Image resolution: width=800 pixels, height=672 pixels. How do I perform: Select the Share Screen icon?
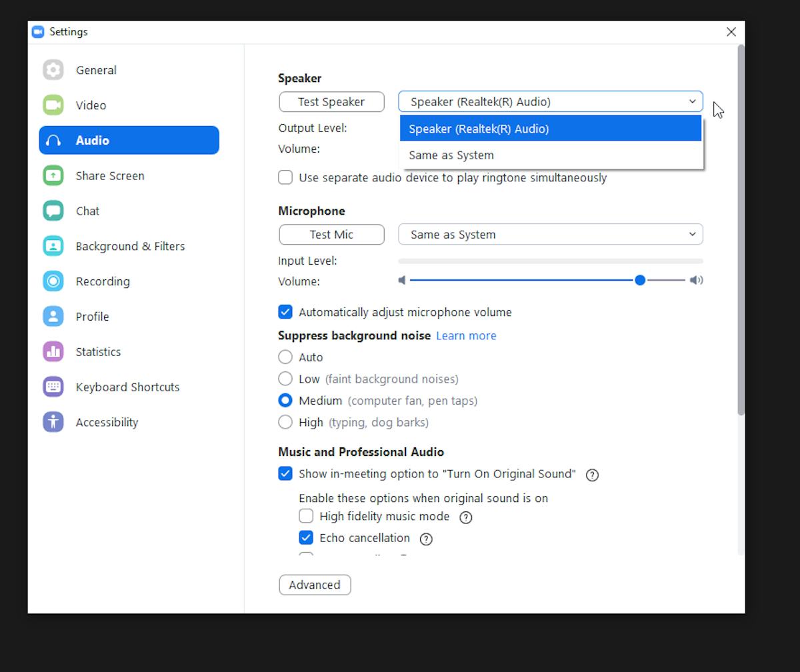pyautogui.click(x=53, y=176)
